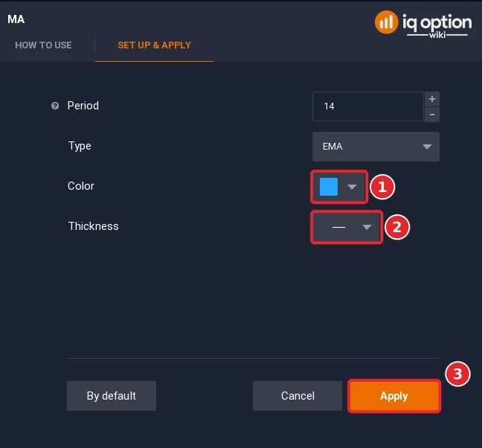Decrease the Period with the minus stepper
The height and width of the screenshot is (448, 482).
coord(432,115)
